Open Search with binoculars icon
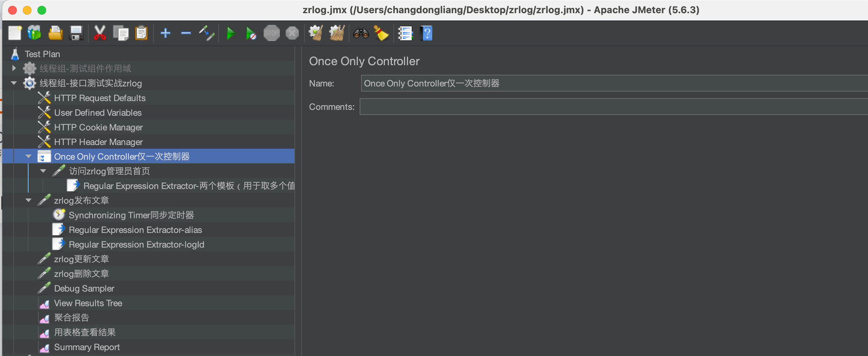This screenshot has height=356, width=868. pyautogui.click(x=361, y=33)
